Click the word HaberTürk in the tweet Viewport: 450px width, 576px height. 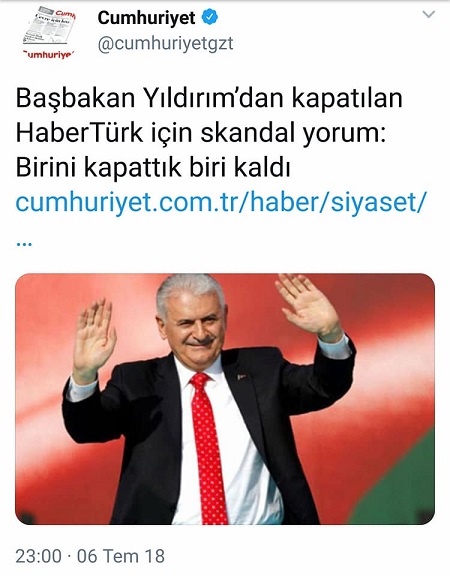pyautogui.click(x=79, y=132)
